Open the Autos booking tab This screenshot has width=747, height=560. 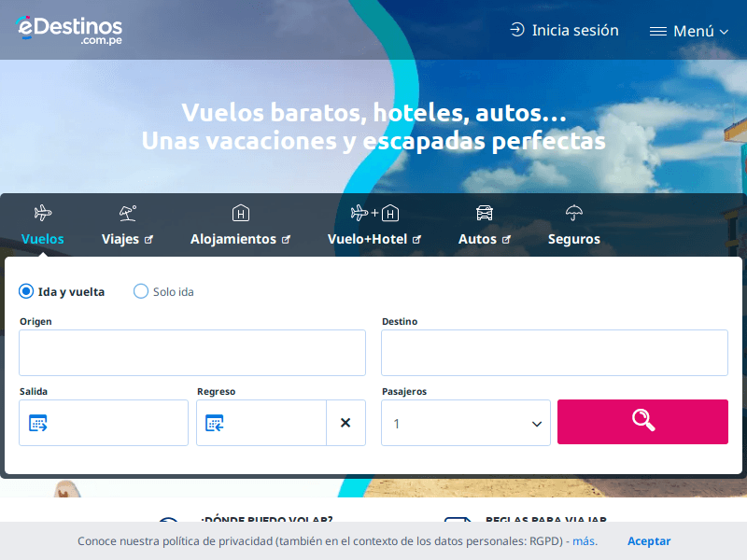(x=483, y=224)
